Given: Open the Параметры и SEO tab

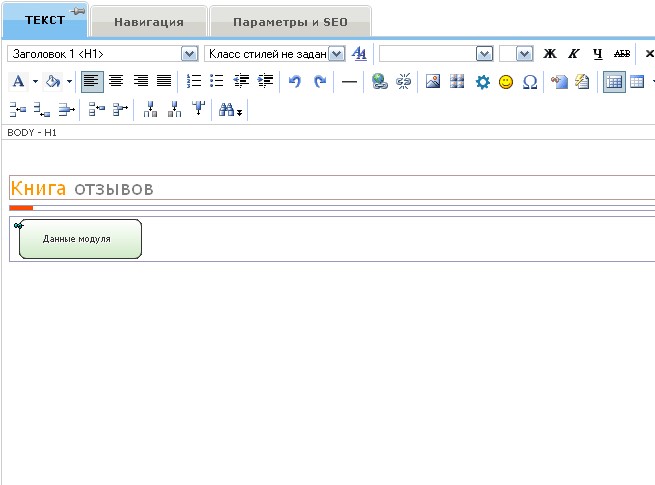Looking at the screenshot, I should click(x=289, y=21).
